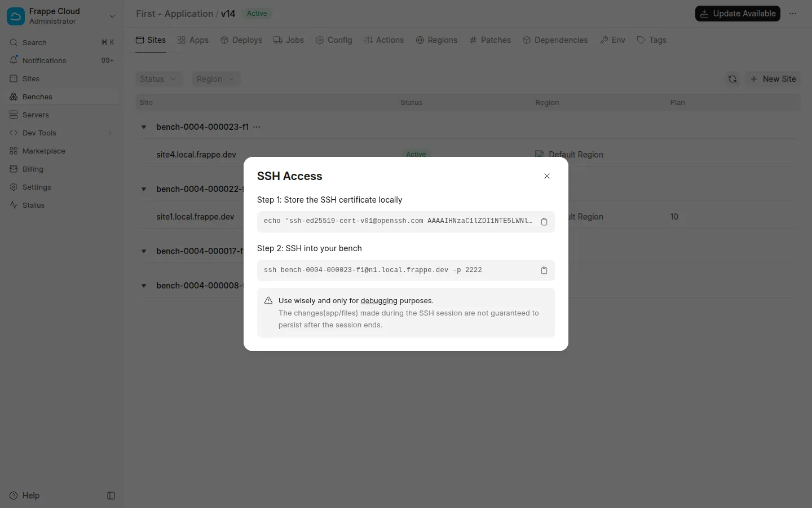Open the Region filter dropdown
The width and height of the screenshot is (812, 508).
point(216,79)
